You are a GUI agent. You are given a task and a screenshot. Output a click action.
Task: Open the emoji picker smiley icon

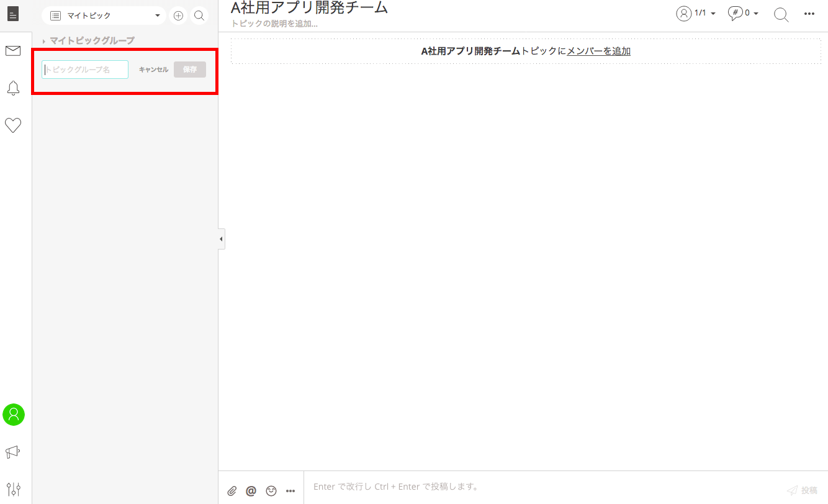[x=271, y=491]
